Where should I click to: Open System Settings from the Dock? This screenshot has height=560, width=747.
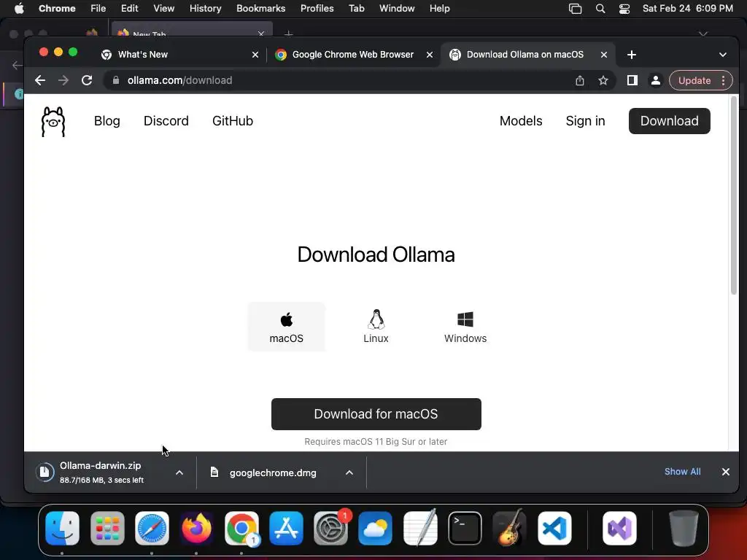coord(330,528)
